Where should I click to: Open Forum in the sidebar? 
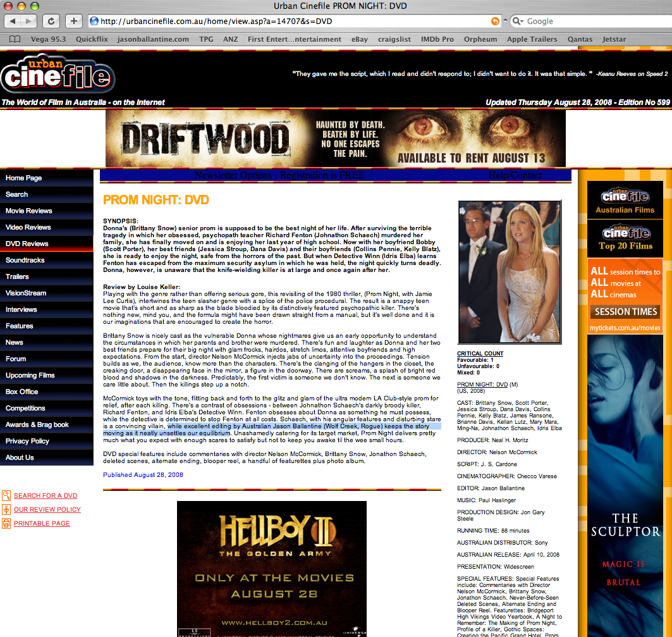[x=47, y=359]
